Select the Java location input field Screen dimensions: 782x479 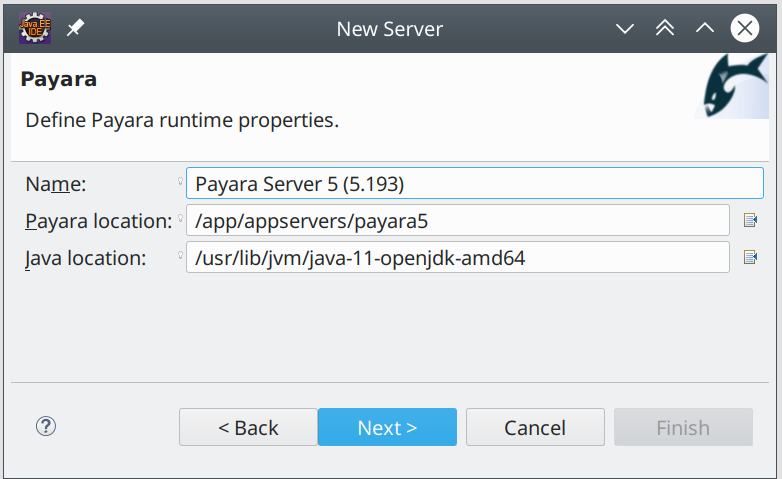pyautogui.click(x=457, y=258)
